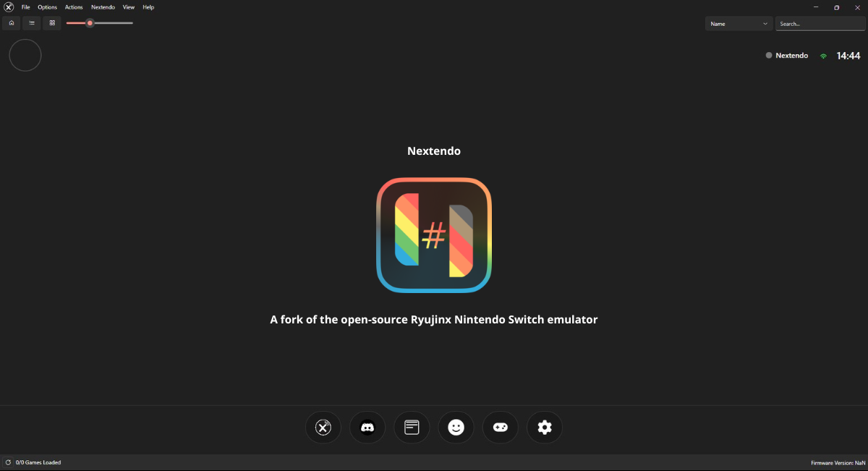The image size is (868, 471).
Task: Maximize the Nextendo window
Action: pyautogui.click(x=836, y=7)
